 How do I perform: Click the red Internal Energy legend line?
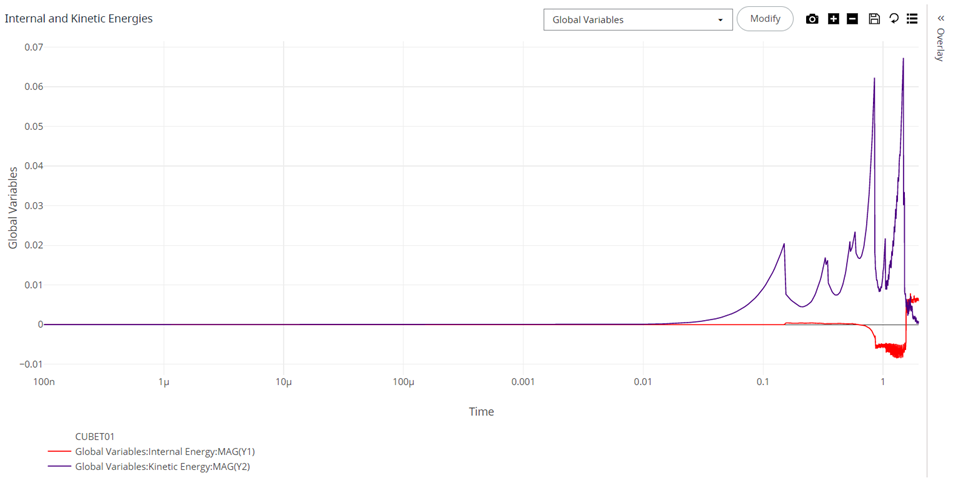click(x=59, y=452)
